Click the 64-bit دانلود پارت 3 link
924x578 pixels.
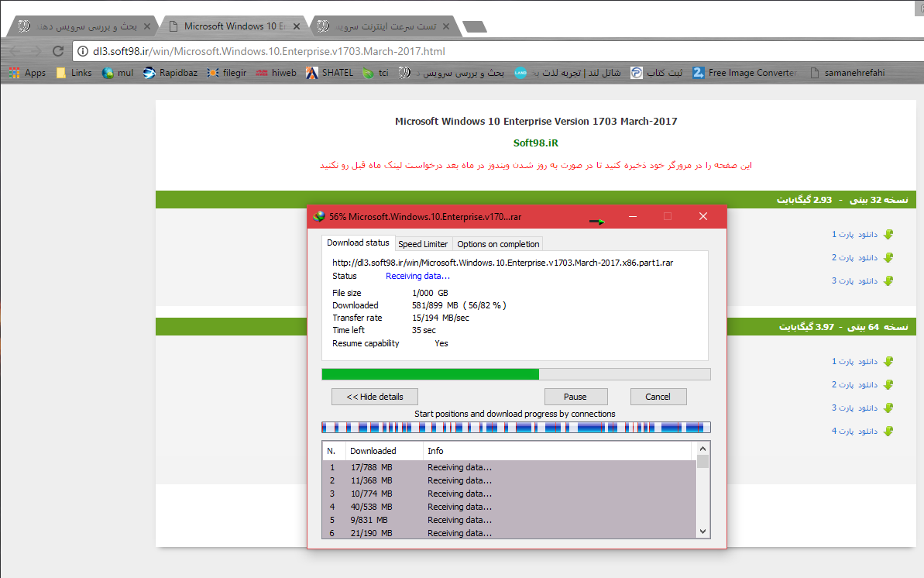point(854,408)
